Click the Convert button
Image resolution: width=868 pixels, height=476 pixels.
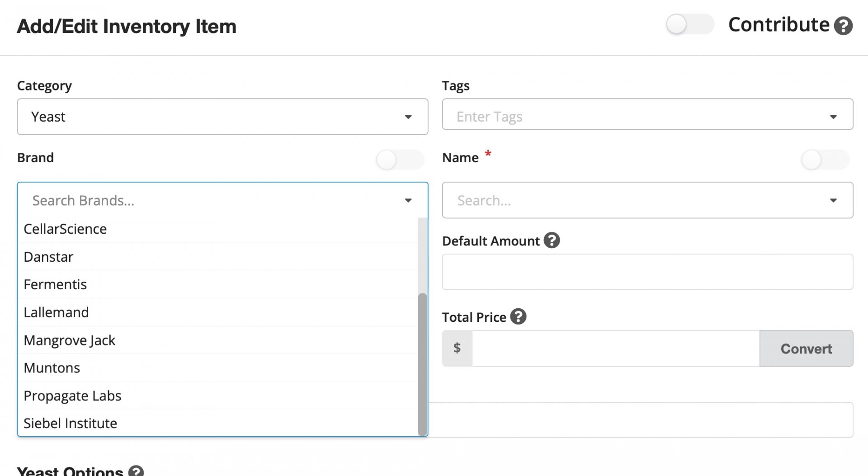coord(806,349)
